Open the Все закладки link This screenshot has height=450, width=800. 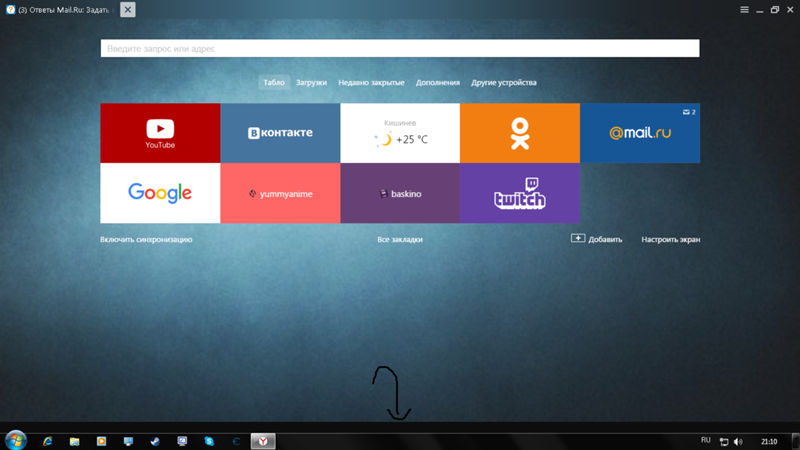(x=400, y=240)
